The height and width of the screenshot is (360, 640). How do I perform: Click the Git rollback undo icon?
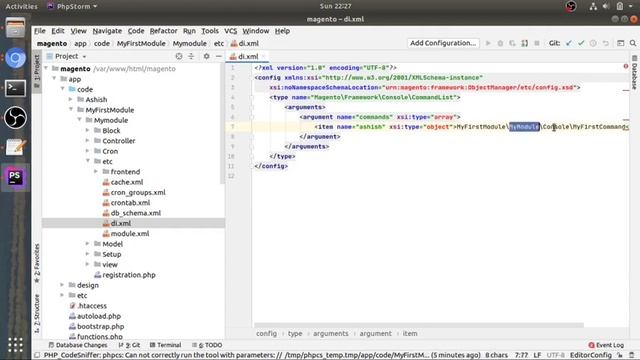coord(605,43)
